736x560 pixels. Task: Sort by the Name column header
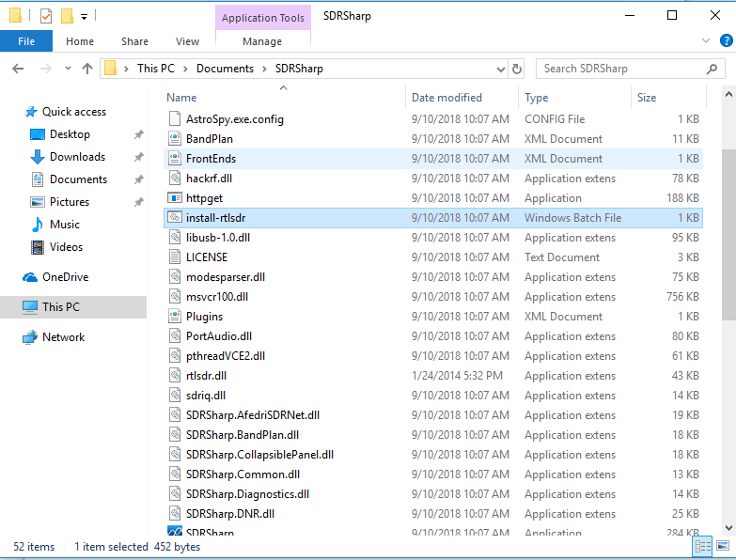(x=284, y=98)
